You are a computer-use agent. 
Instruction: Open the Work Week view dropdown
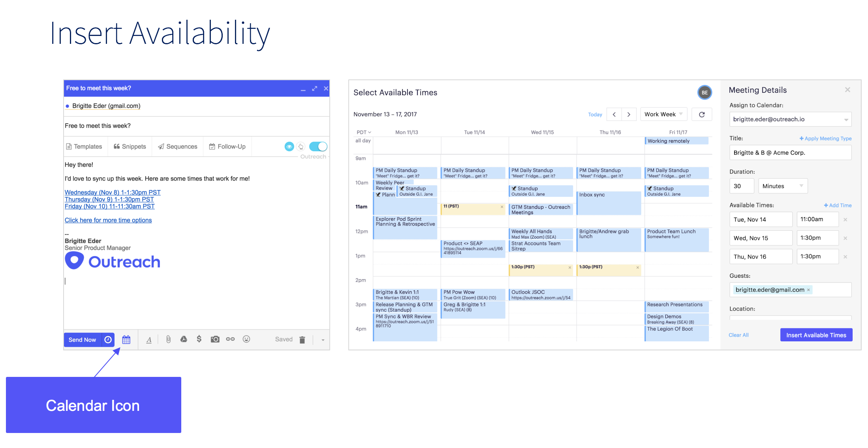664,114
